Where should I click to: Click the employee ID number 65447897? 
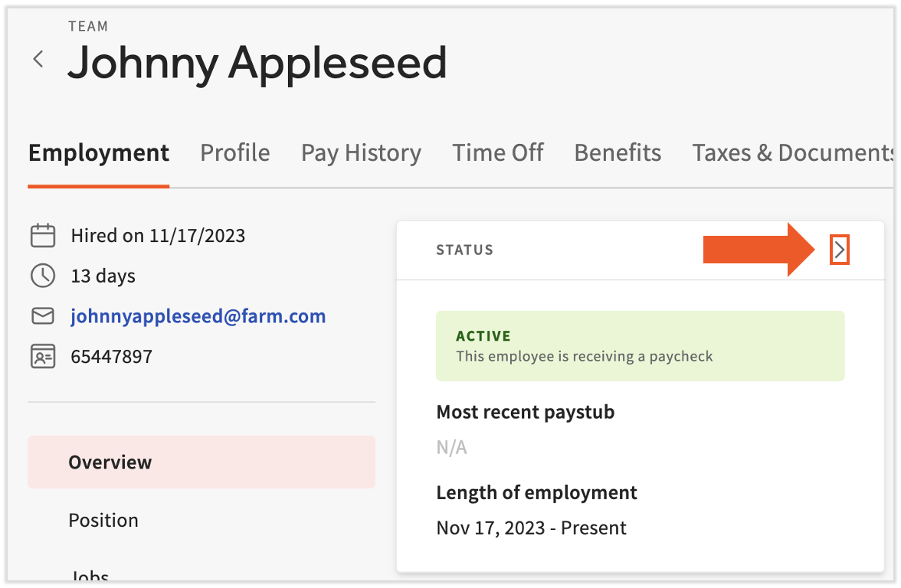point(112,356)
